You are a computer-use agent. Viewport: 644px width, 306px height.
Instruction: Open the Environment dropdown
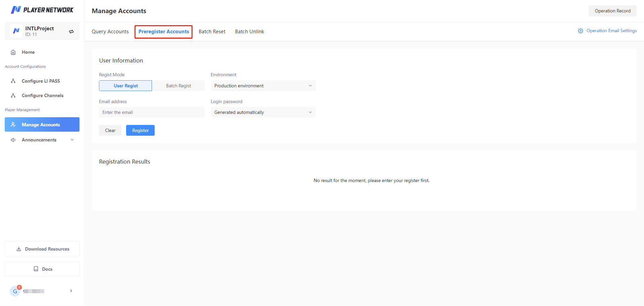point(263,86)
